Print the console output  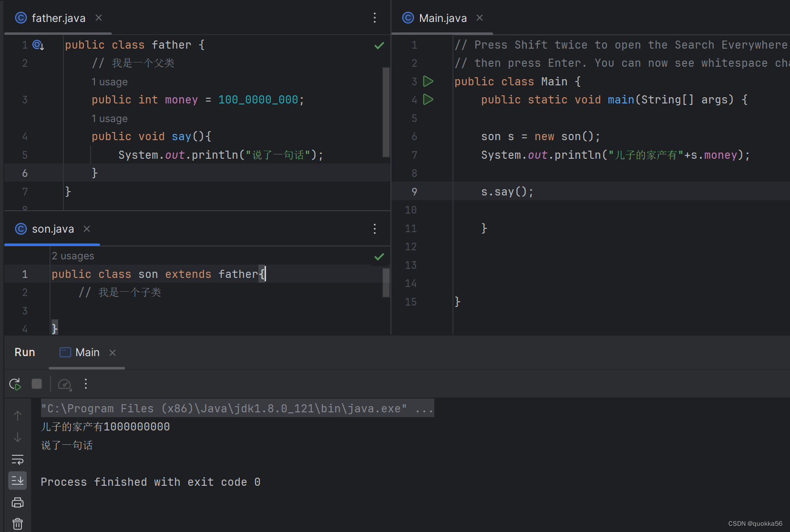pyautogui.click(x=18, y=502)
